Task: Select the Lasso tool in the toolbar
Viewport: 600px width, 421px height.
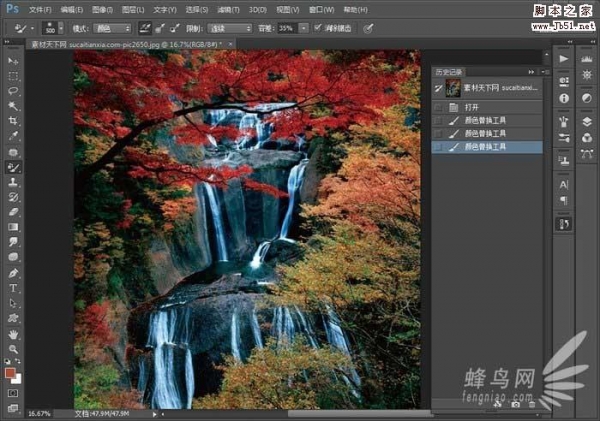Action: pos(13,90)
